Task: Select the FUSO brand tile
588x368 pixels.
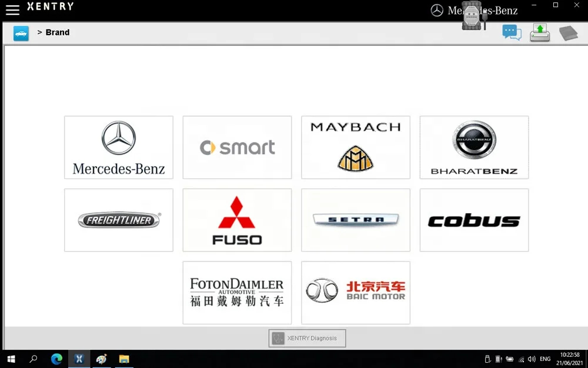Action: (x=237, y=220)
